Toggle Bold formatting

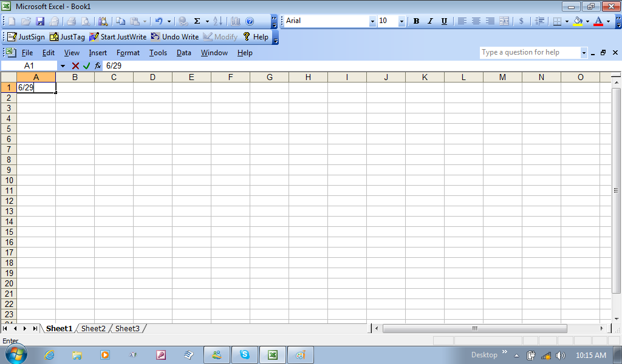(x=416, y=21)
